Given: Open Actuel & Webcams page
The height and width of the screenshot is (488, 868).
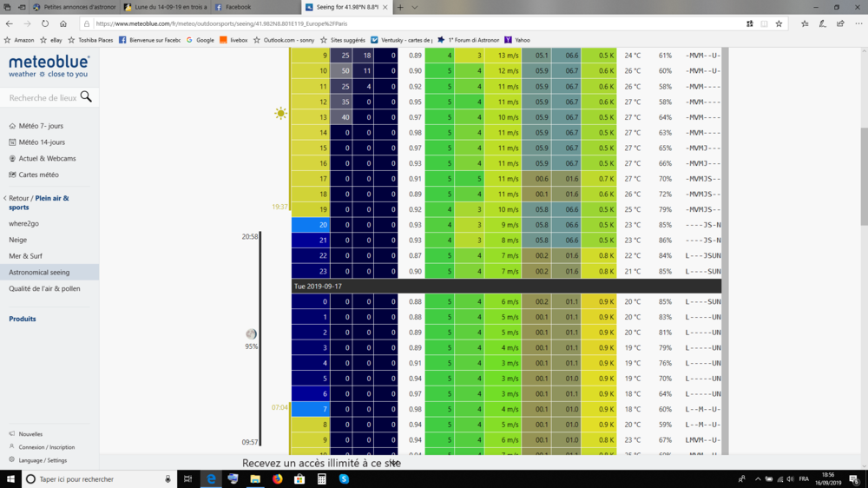Looking at the screenshot, I should tap(47, 158).
